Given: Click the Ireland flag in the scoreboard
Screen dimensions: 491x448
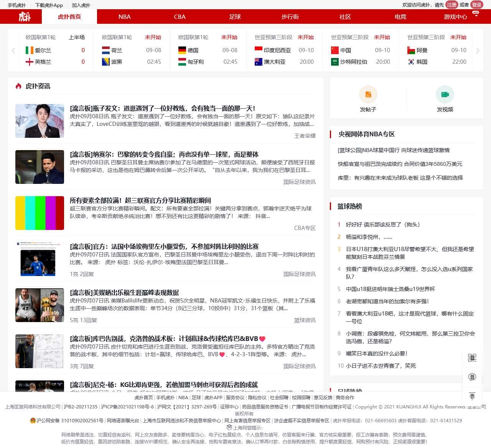Looking at the screenshot, I should click(29, 50).
